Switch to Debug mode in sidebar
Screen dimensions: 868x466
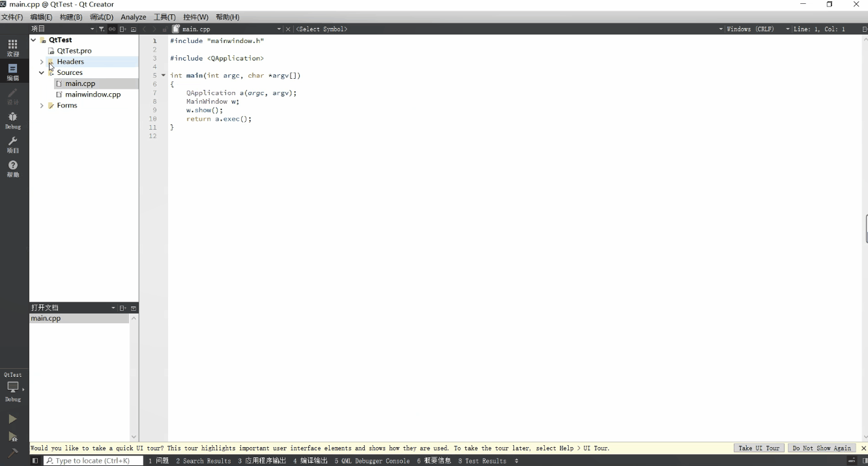13,121
